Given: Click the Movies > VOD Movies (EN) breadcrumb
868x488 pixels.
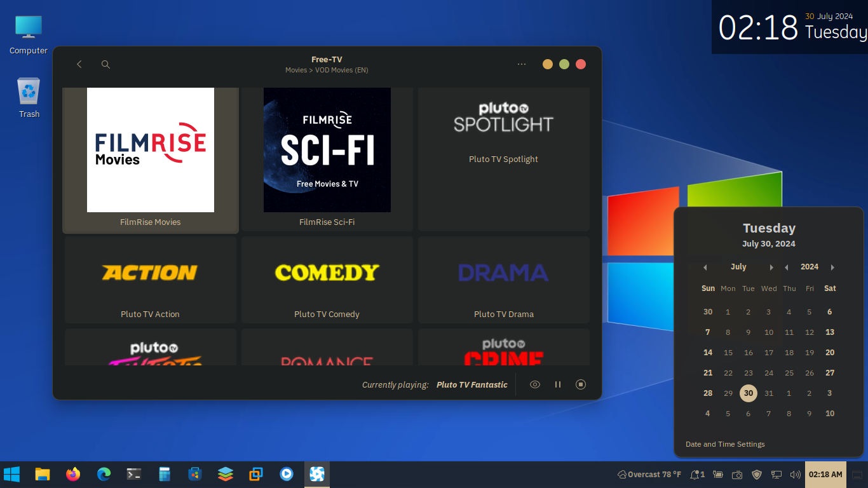Looking at the screenshot, I should coord(327,70).
